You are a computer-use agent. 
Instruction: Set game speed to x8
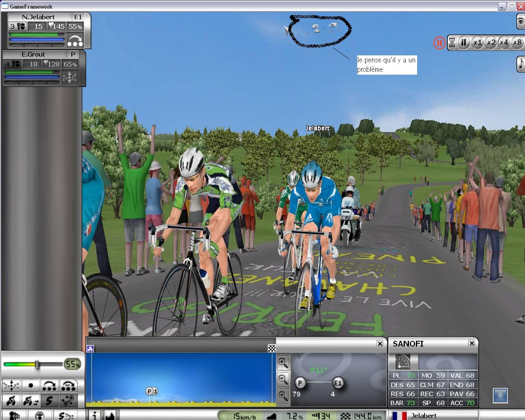[x=517, y=43]
